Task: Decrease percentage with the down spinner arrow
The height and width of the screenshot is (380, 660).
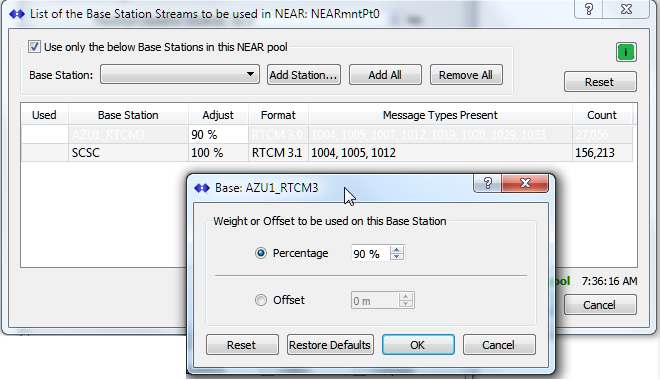Action: (397, 256)
